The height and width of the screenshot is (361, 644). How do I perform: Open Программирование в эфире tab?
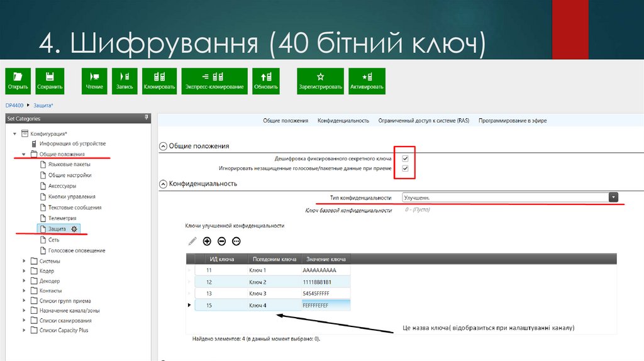click(512, 121)
